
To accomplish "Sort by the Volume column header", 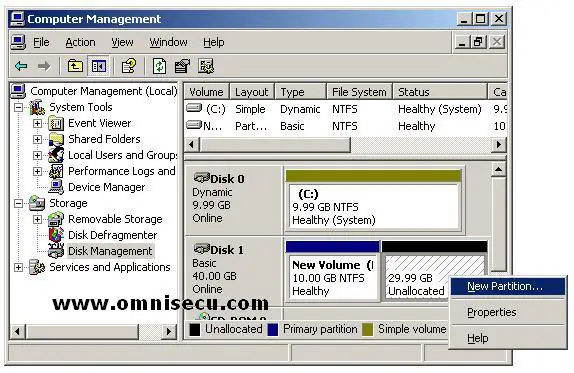I will click(x=206, y=92).
